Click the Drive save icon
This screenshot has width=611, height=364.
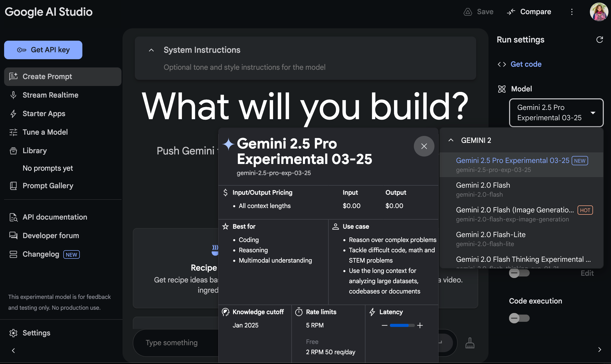pyautogui.click(x=468, y=12)
